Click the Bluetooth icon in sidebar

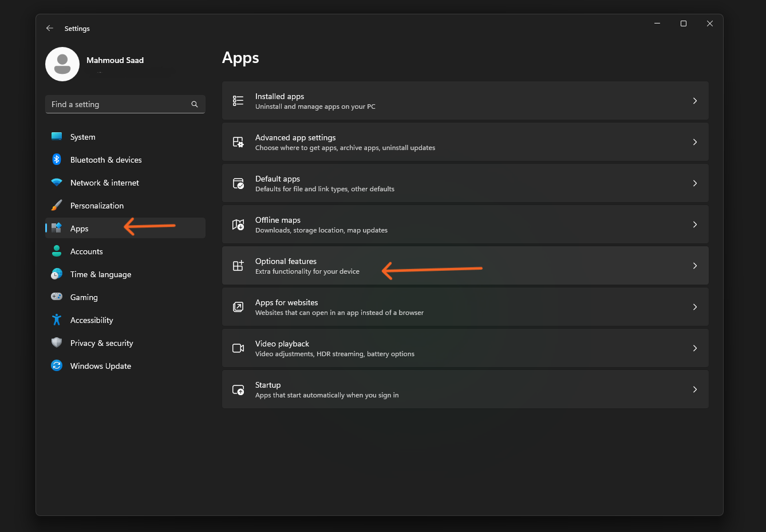[57, 160]
